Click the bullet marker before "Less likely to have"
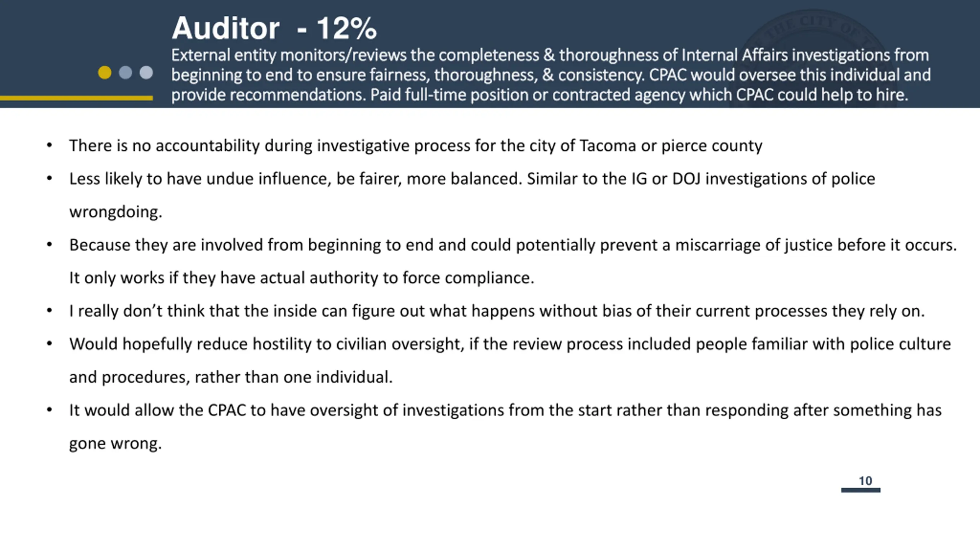 [49, 179]
